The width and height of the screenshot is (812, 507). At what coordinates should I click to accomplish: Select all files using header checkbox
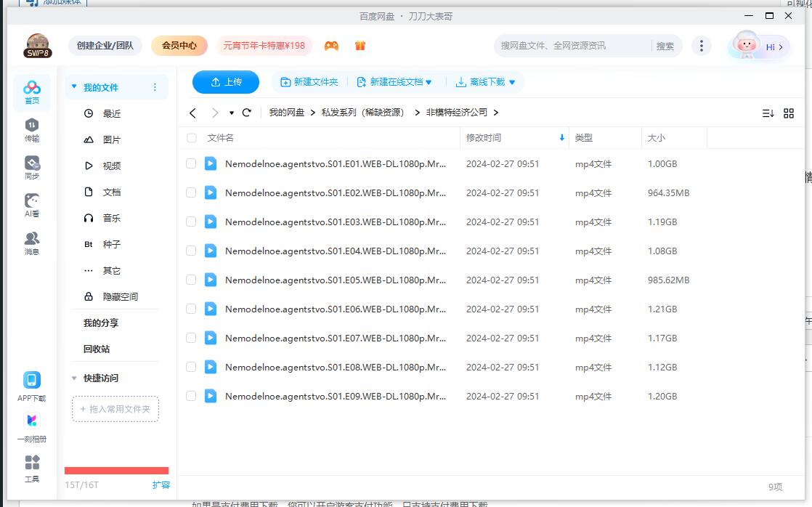coord(191,137)
